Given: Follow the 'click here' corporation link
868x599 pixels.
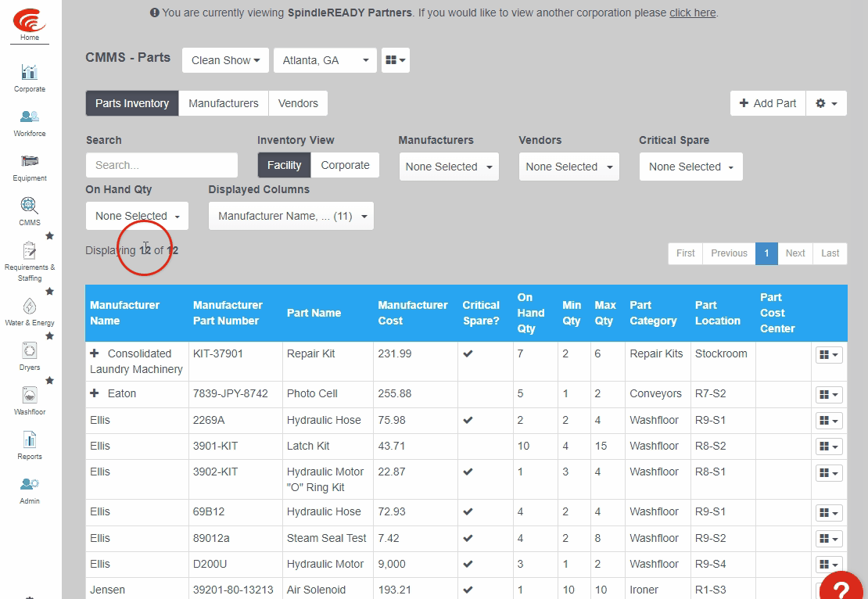Looking at the screenshot, I should tap(693, 13).
